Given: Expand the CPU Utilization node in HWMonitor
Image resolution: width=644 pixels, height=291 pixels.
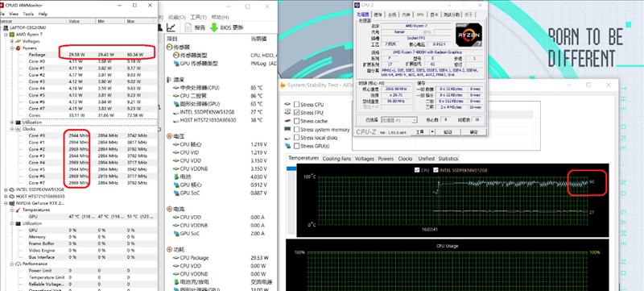Looking at the screenshot, I should [12, 123].
